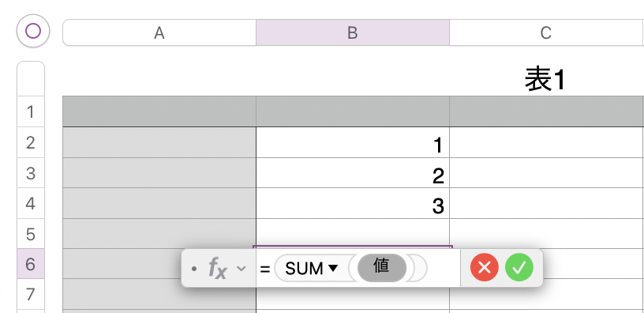
Task: Select row 2 header
Action: click(31, 142)
